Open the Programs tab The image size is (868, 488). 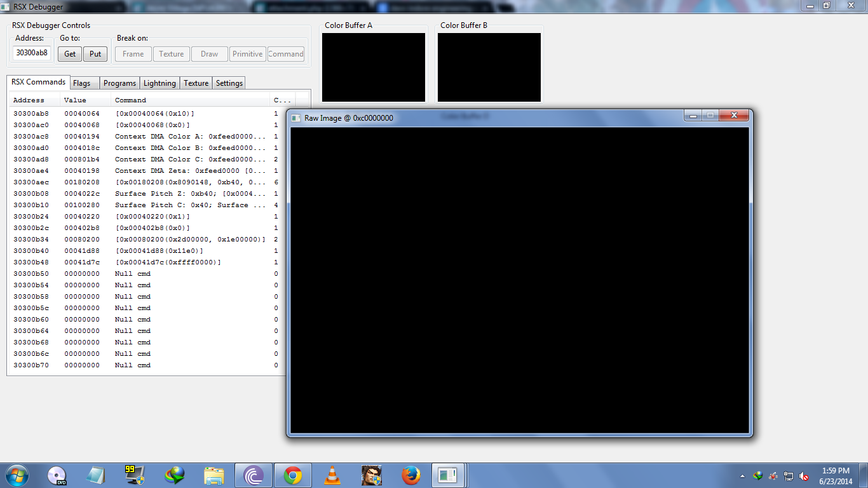(x=119, y=83)
